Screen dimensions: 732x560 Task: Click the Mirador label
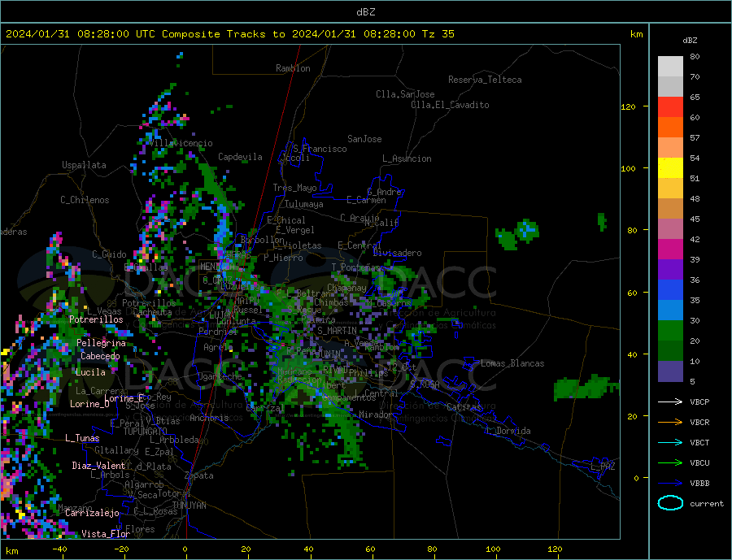coord(376,415)
